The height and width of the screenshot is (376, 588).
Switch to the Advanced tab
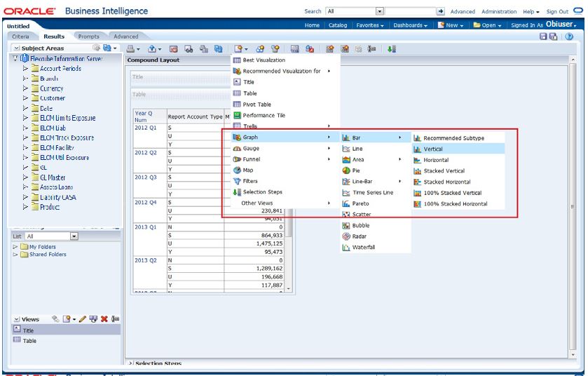pyautogui.click(x=126, y=36)
